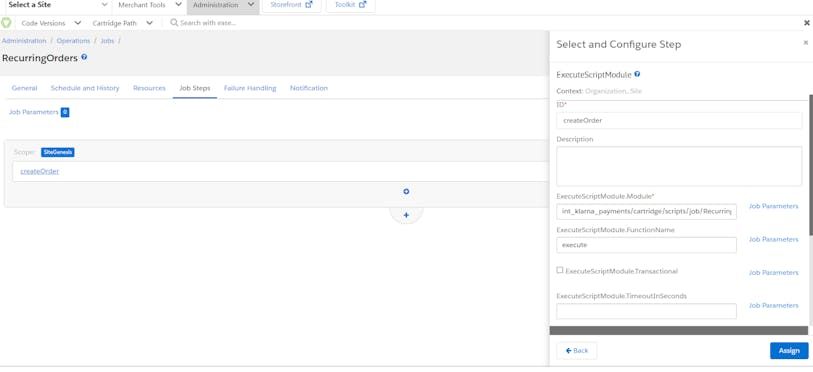Switch to Schedule and History tab
813x372 pixels.
[x=85, y=88]
